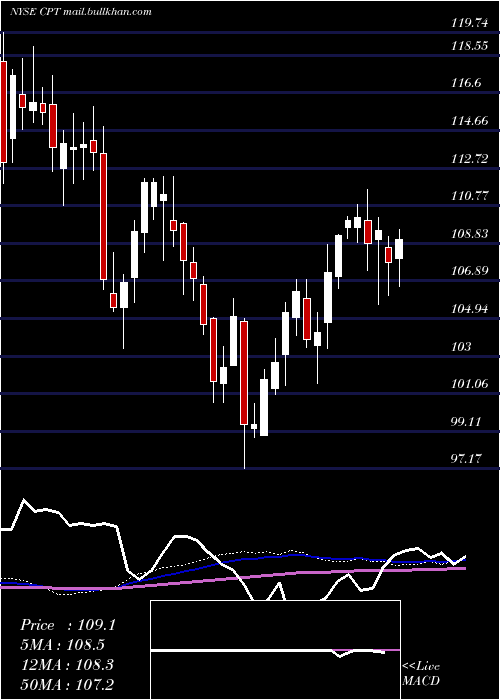The height and width of the screenshot is (700, 500).
Task: Click the 116.6 price axis label
Action: pos(467,83)
